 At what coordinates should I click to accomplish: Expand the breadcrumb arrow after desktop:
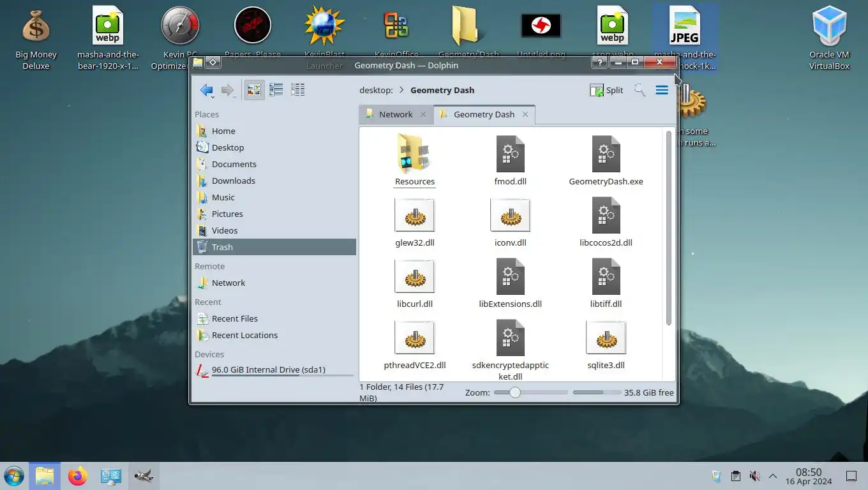point(401,90)
